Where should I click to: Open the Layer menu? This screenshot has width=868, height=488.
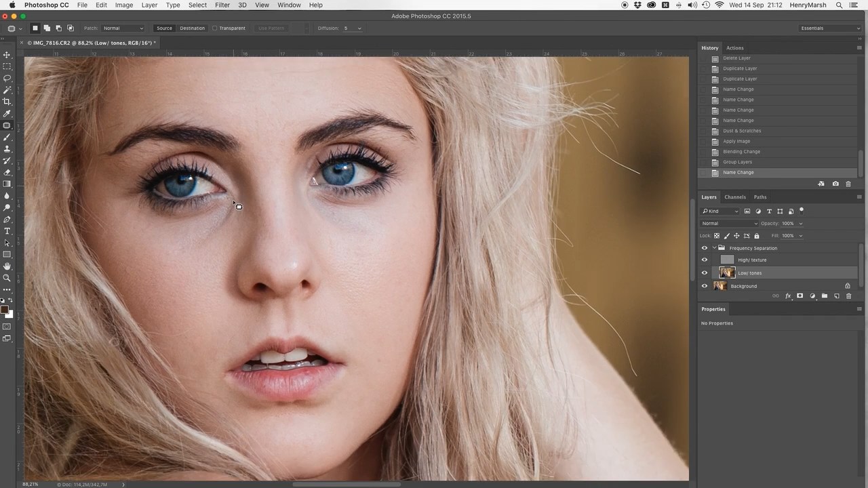149,5
